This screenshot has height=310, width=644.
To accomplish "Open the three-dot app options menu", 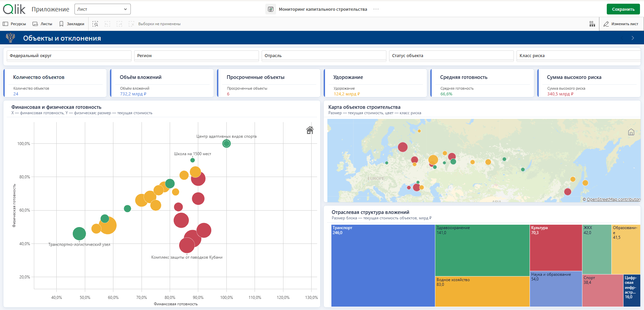I will 376,9.
